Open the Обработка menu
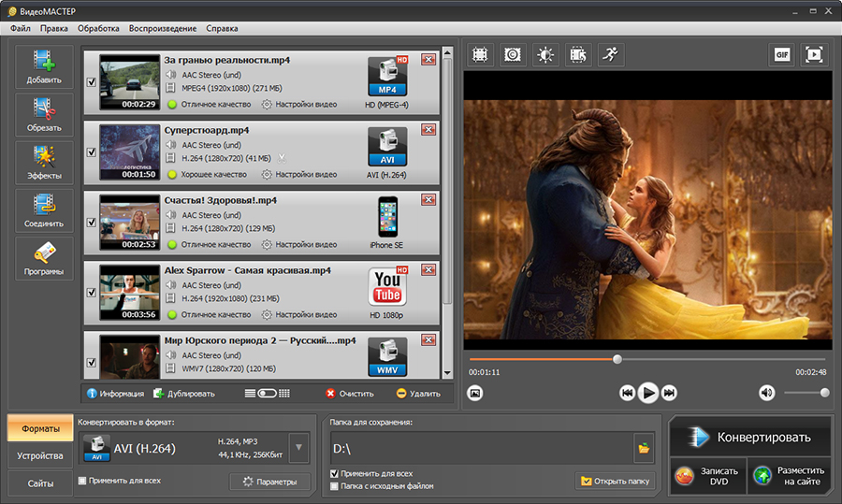842x504 pixels. tap(98, 28)
